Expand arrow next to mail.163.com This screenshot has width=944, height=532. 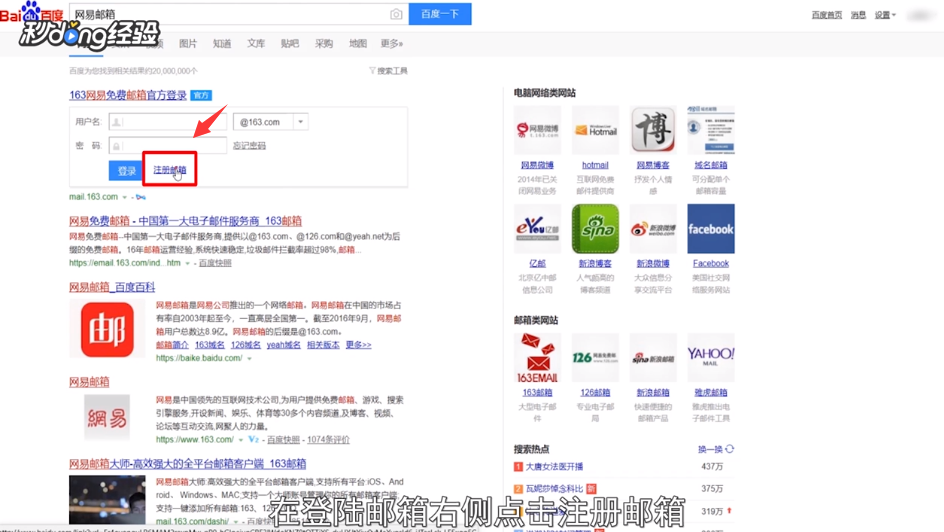(125, 197)
